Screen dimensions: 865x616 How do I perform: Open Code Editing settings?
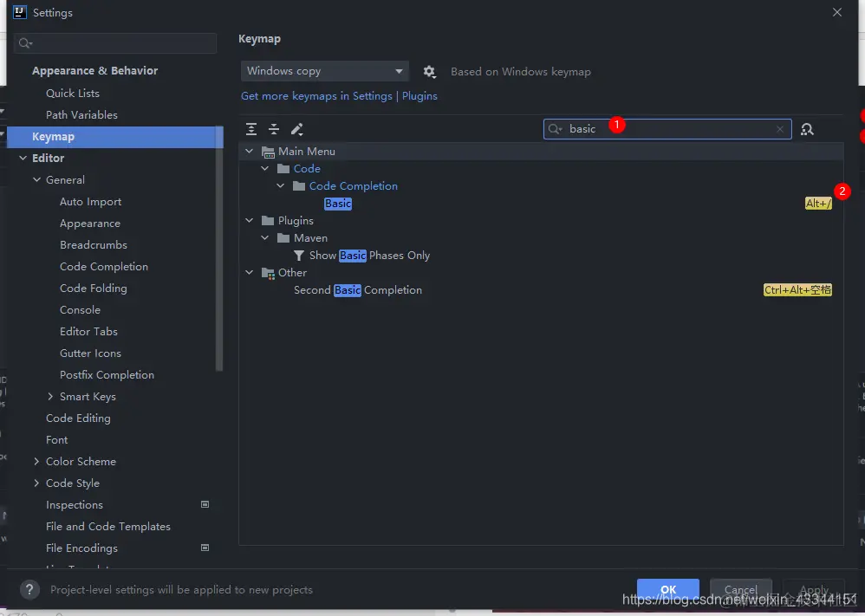pyautogui.click(x=78, y=418)
